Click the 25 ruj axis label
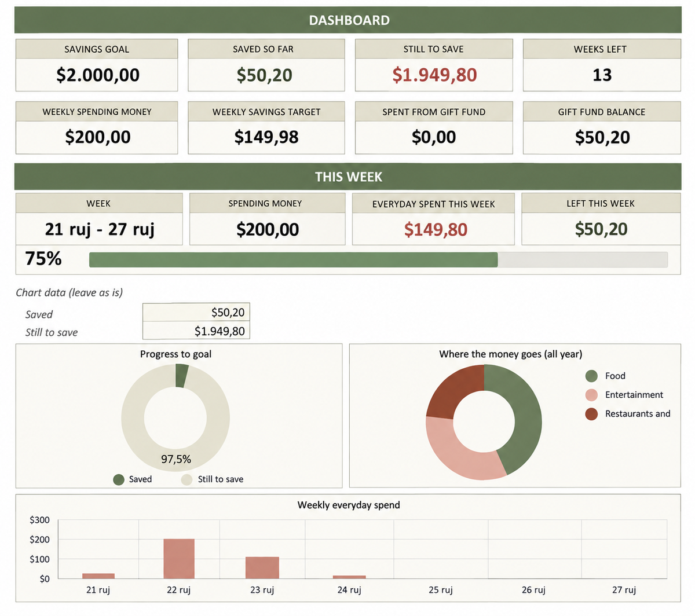Image resolution: width=695 pixels, height=616 pixels. (441, 590)
